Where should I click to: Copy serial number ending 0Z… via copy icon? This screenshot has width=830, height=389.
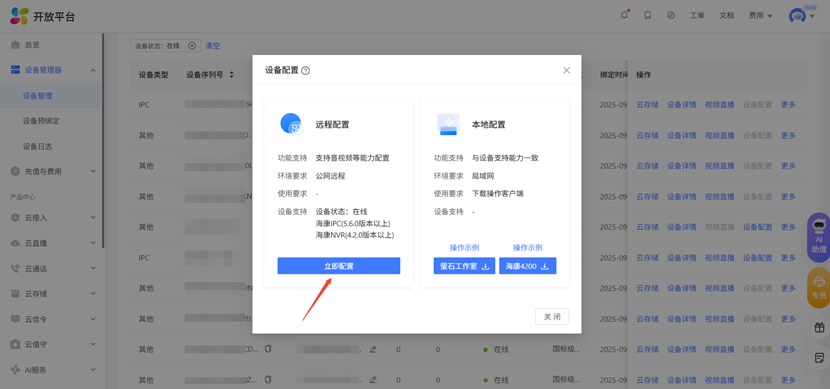coord(268,379)
